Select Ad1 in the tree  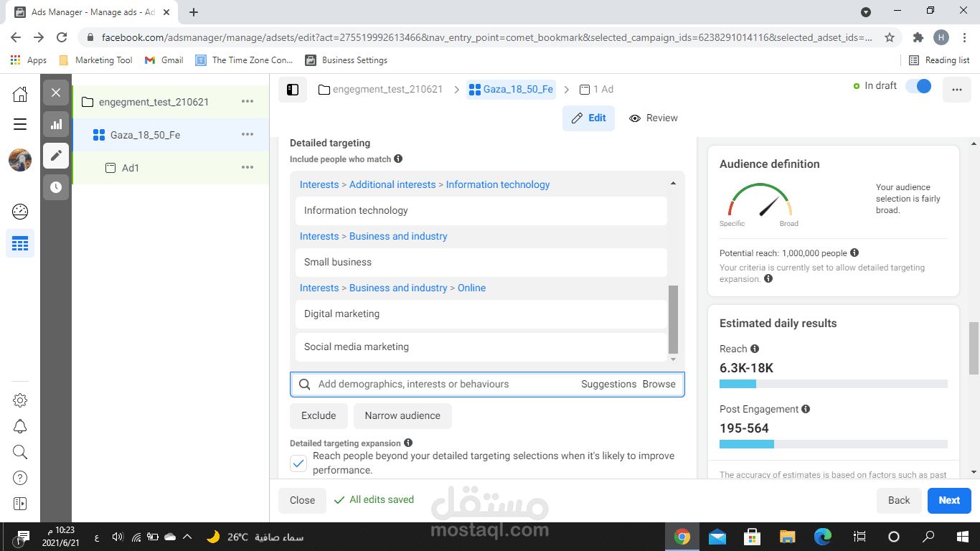pyautogui.click(x=131, y=168)
